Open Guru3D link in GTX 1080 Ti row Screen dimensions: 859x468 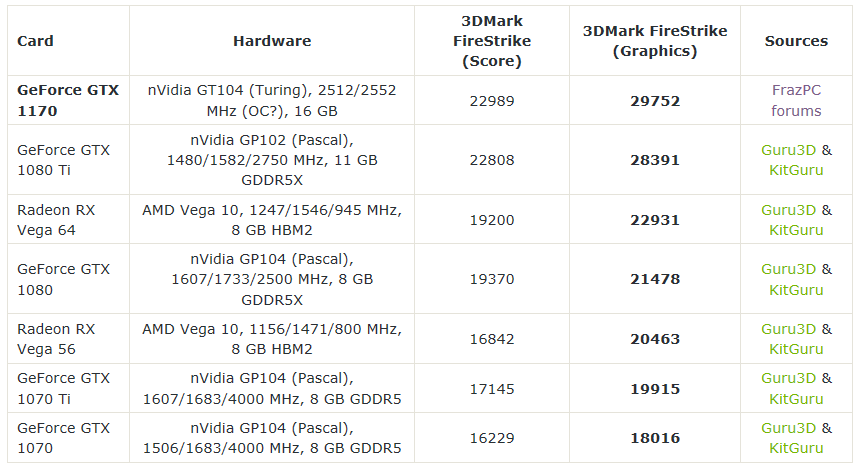(788, 150)
